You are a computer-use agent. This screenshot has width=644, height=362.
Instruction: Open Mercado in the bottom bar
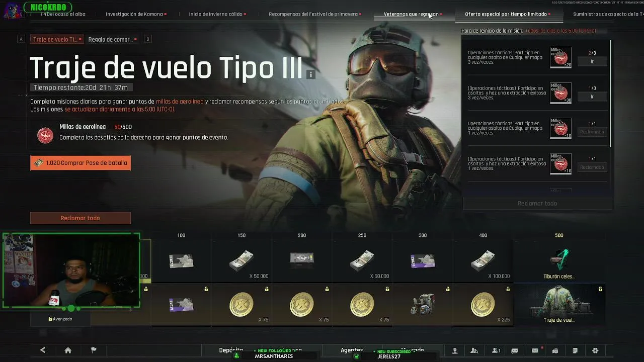point(412,350)
